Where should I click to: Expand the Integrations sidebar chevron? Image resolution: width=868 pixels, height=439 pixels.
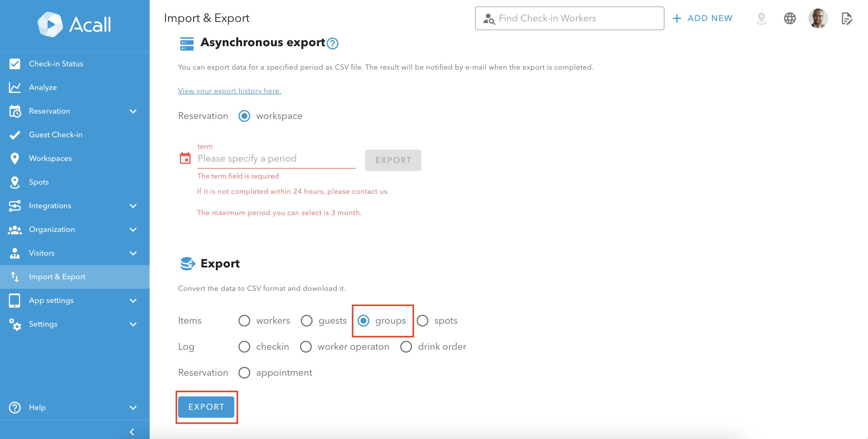pos(133,206)
